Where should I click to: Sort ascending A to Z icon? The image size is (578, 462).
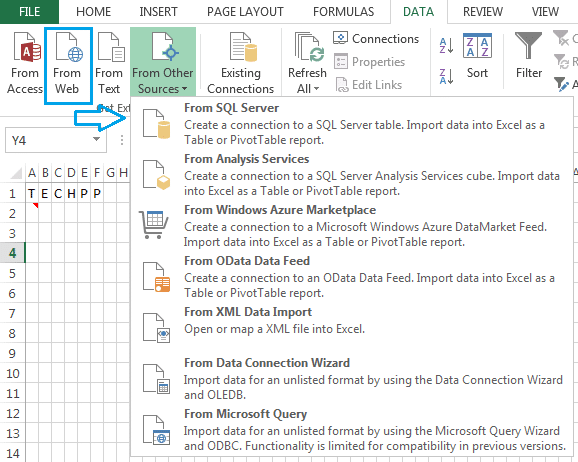click(x=446, y=46)
